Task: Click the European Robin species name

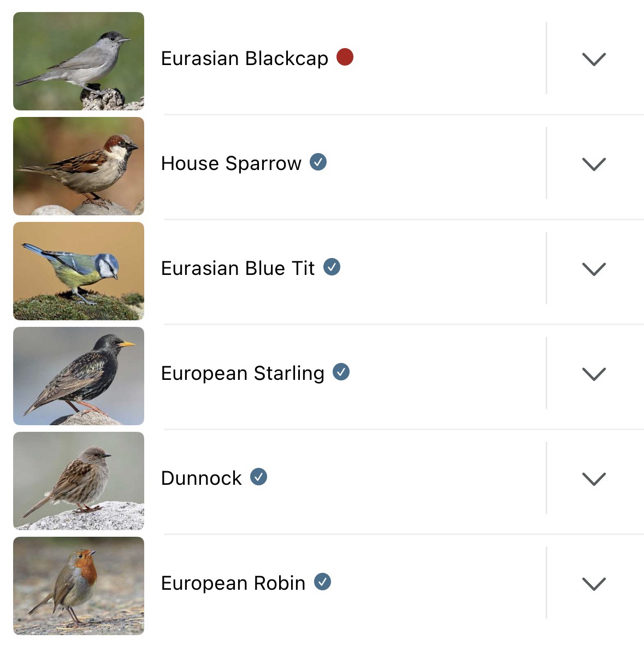Action: click(233, 583)
